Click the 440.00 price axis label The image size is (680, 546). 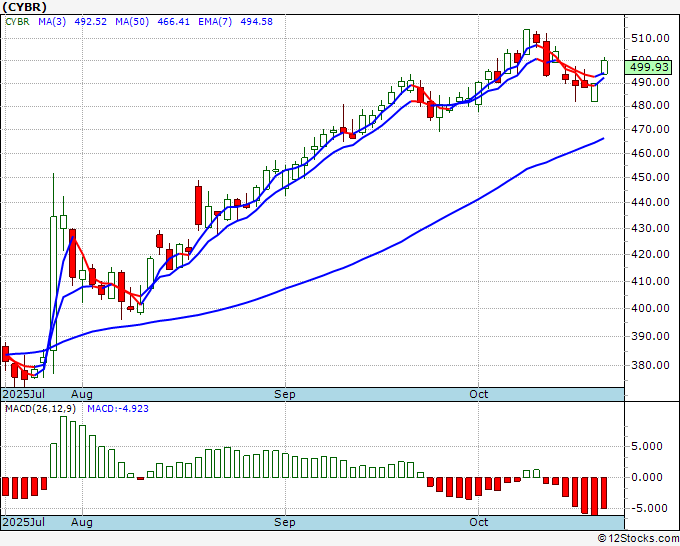point(650,202)
